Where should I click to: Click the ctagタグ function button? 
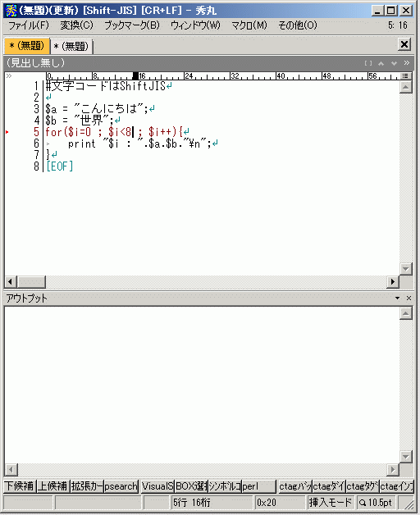363,486
